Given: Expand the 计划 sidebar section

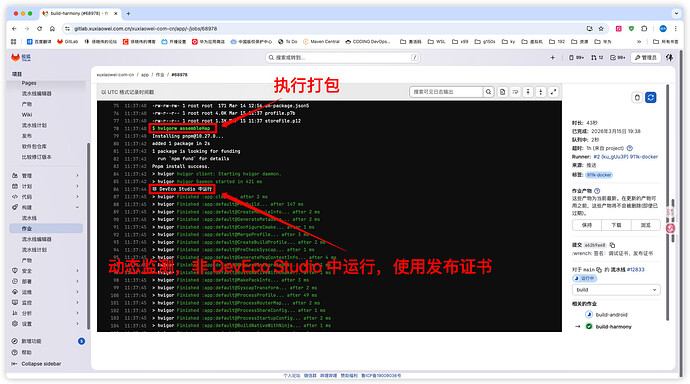Looking at the screenshot, I should (46, 186).
